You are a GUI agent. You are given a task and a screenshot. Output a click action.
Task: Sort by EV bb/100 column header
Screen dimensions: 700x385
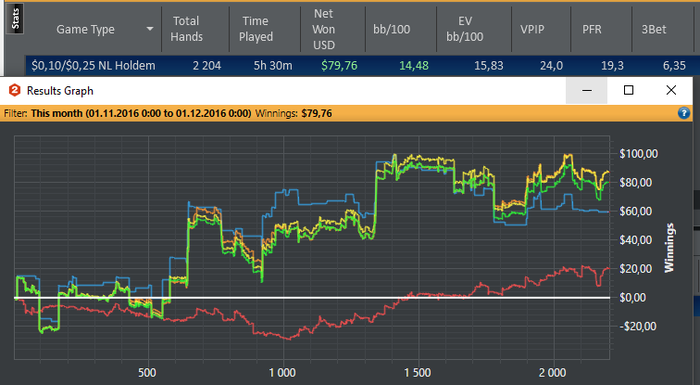[x=465, y=29]
